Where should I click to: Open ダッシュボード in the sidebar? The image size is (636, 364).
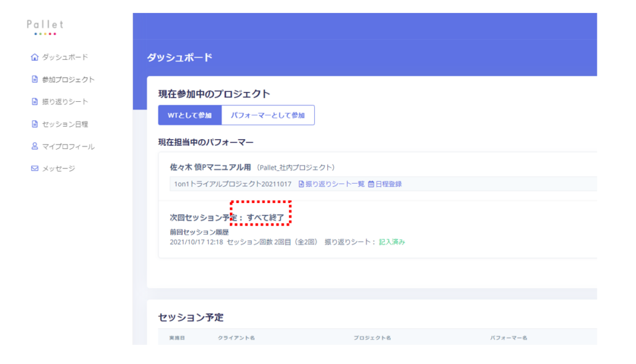coord(65,57)
